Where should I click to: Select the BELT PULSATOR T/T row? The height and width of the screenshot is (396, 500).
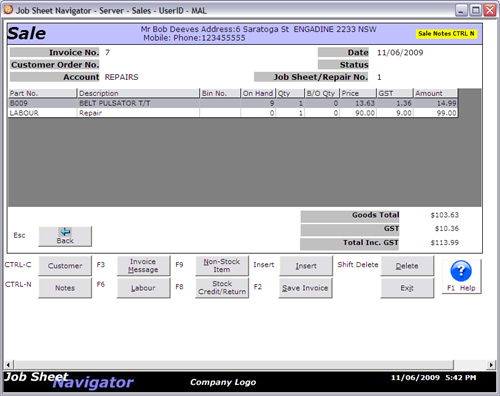click(233, 103)
